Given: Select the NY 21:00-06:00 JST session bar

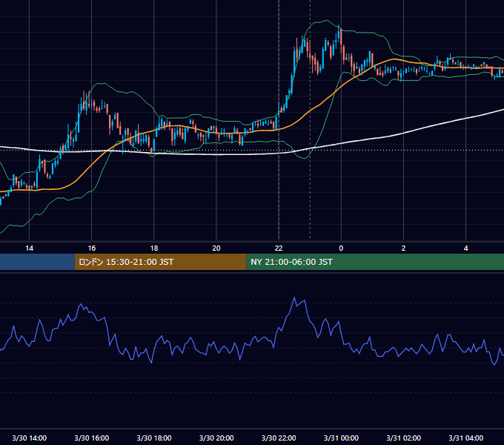Looking at the screenshot, I should click(375, 262).
